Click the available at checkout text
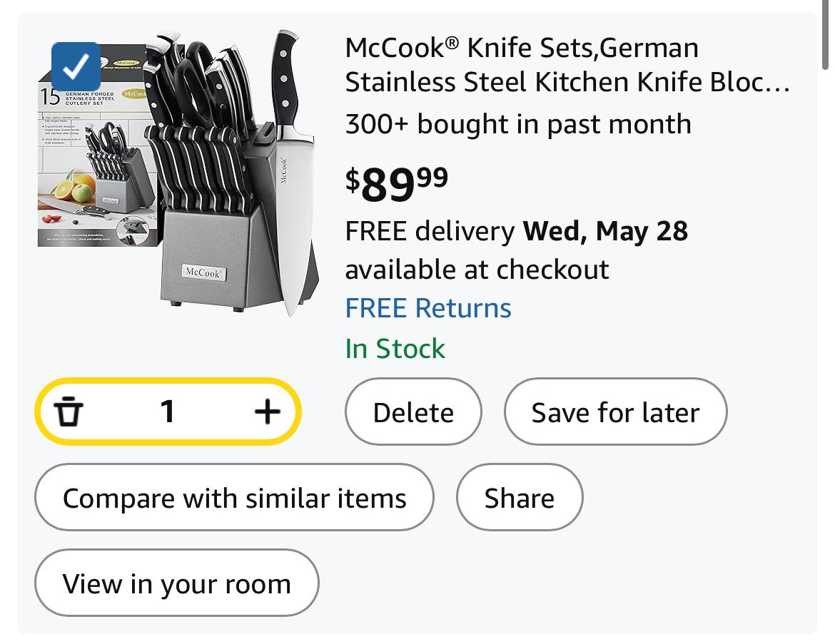Image resolution: width=835 pixels, height=644 pixels. pyautogui.click(x=477, y=270)
